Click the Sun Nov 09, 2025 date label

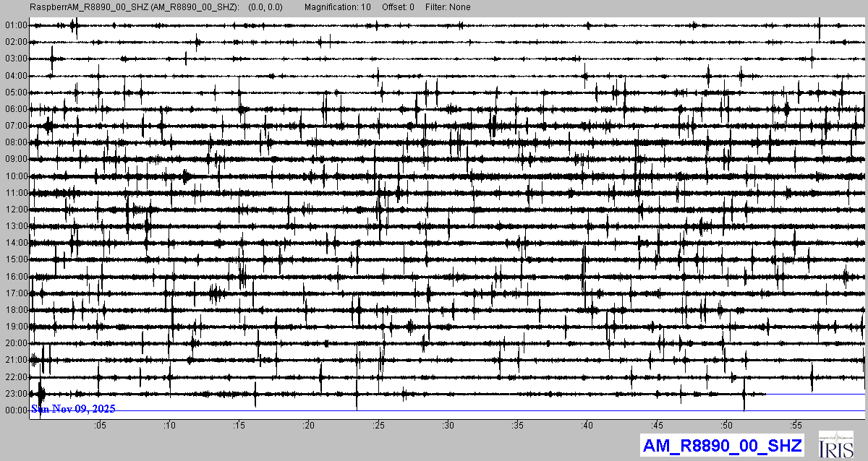pos(73,409)
